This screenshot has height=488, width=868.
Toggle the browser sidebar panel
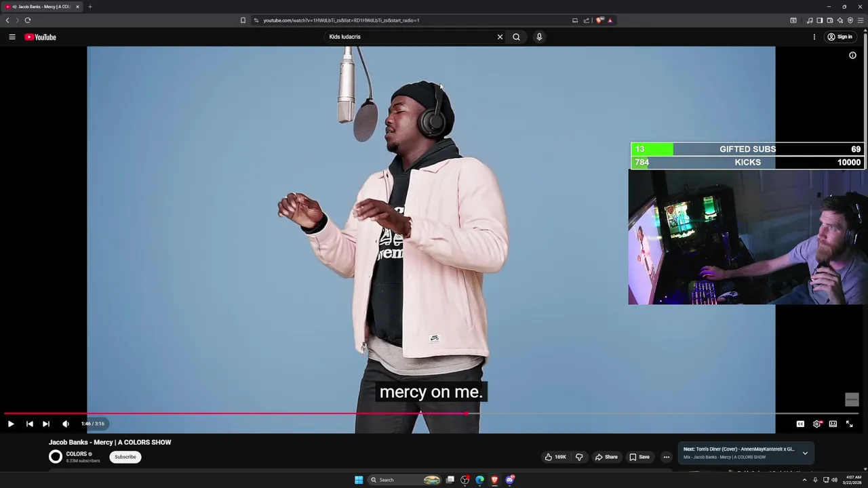point(819,20)
